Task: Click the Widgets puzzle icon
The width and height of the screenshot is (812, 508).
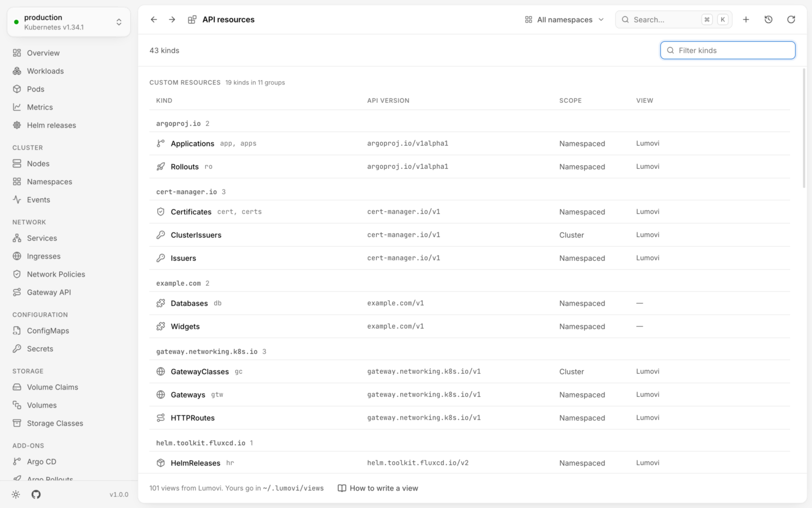Action: [x=161, y=326]
